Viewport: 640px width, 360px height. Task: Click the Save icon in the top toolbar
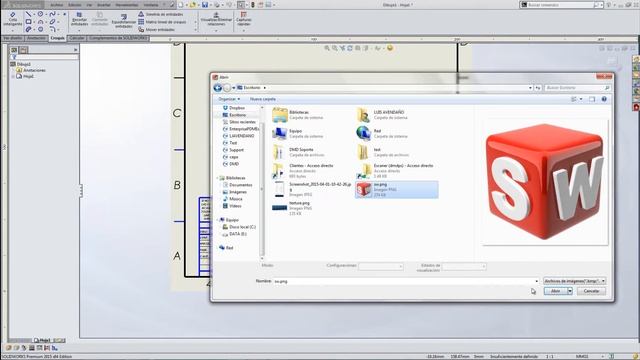click(205, 5)
